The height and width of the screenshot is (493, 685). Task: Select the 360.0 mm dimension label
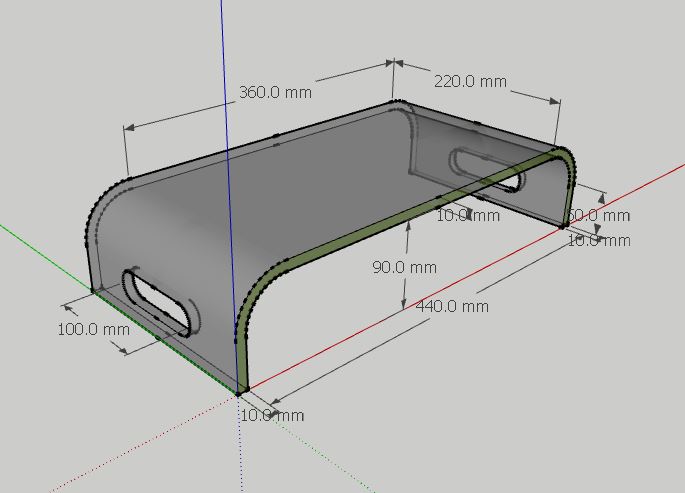pyautogui.click(x=276, y=93)
